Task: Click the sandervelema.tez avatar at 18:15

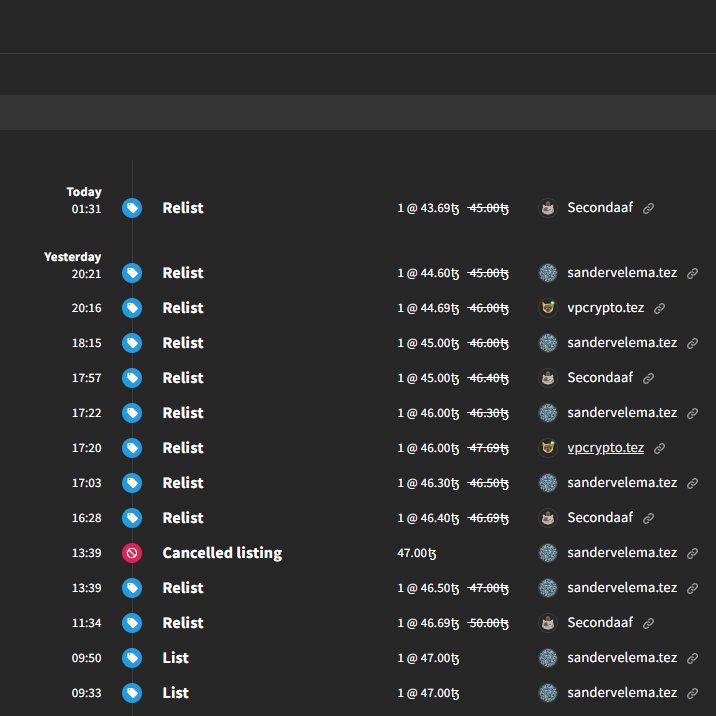Action: pos(548,343)
